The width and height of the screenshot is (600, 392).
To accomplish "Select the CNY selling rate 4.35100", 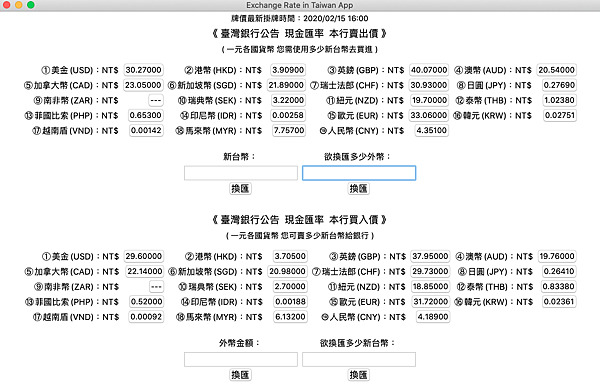I will pos(432,131).
